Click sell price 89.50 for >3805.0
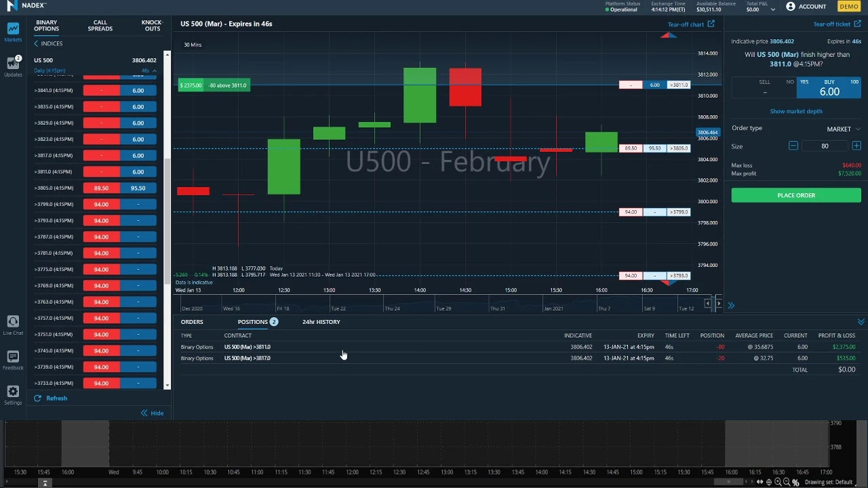The width and height of the screenshot is (868, 488). click(101, 188)
